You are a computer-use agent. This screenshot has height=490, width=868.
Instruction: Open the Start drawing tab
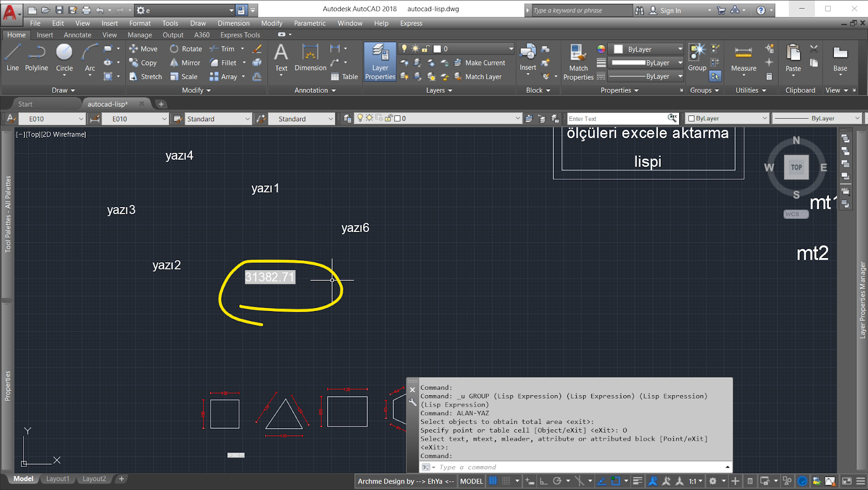(x=25, y=104)
